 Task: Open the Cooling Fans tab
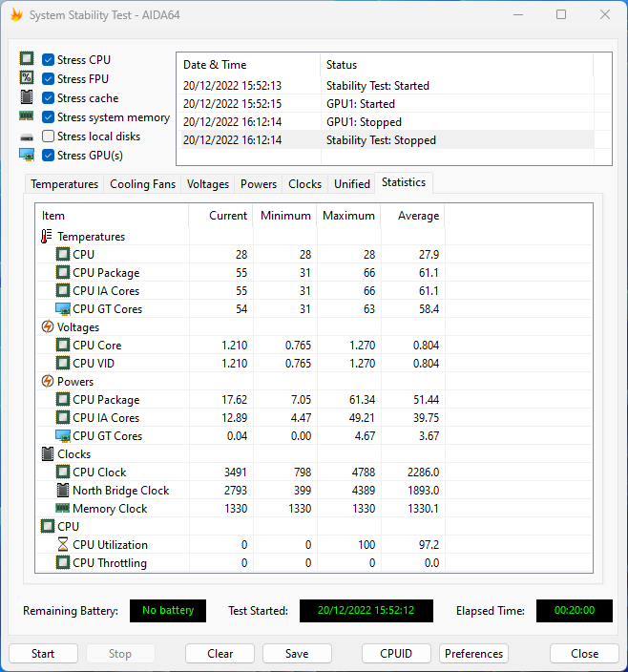(142, 184)
